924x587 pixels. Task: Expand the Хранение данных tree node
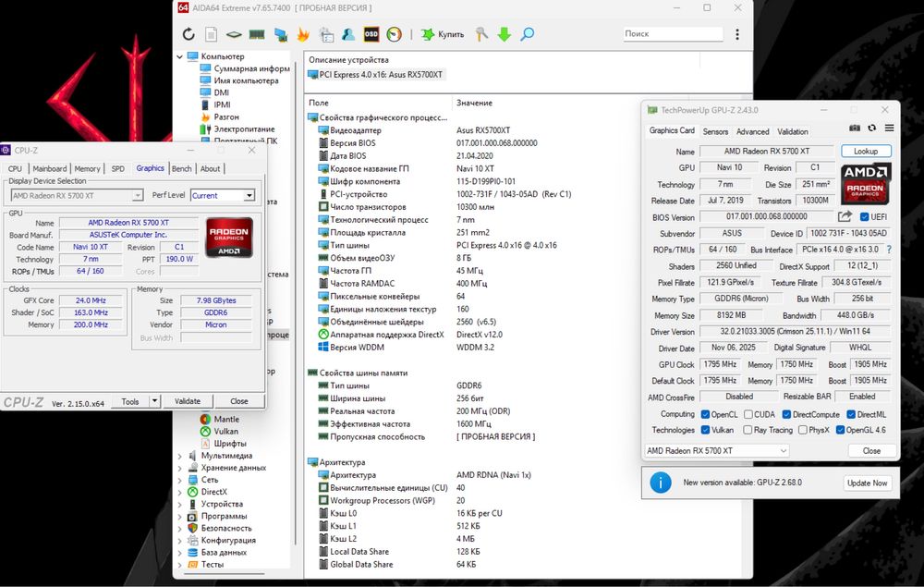coord(180,468)
